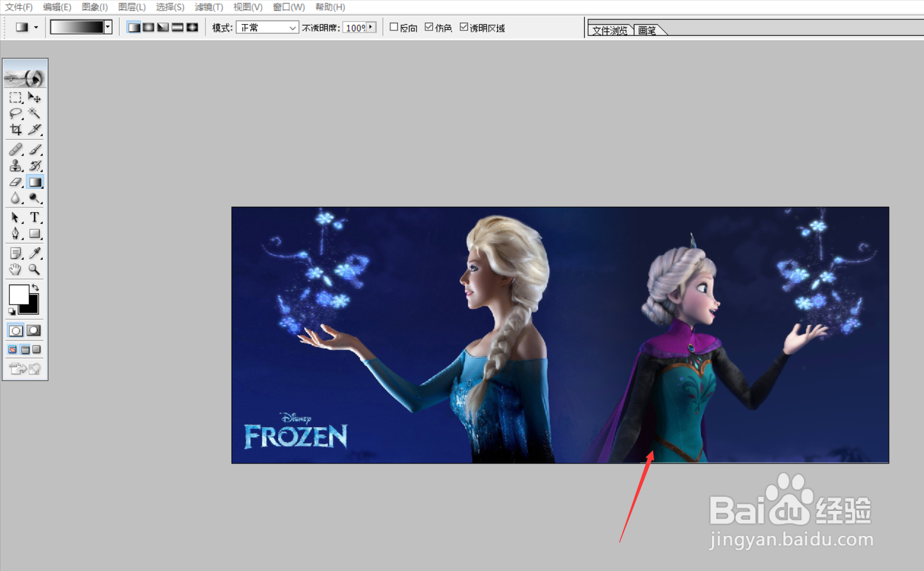Open the opacity slider arrow
Screen dimensions: 924x571
371,27
